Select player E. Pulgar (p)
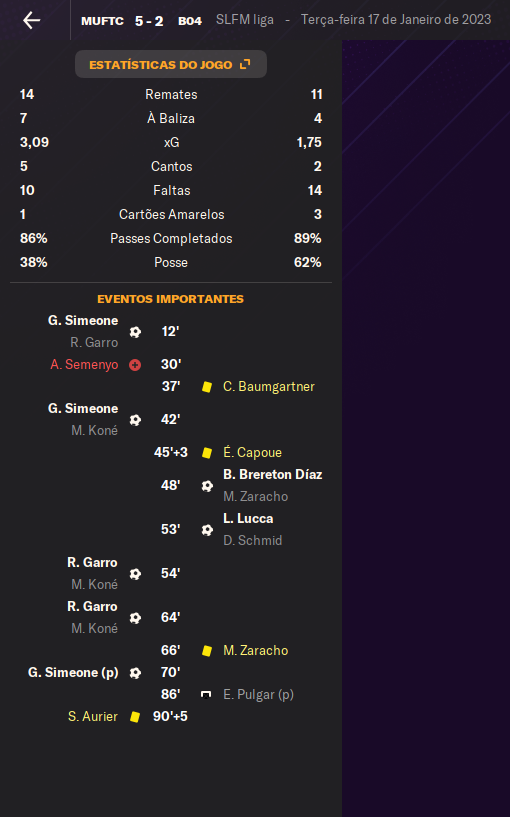Viewport: 510px width, 817px height. coord(258,695)
